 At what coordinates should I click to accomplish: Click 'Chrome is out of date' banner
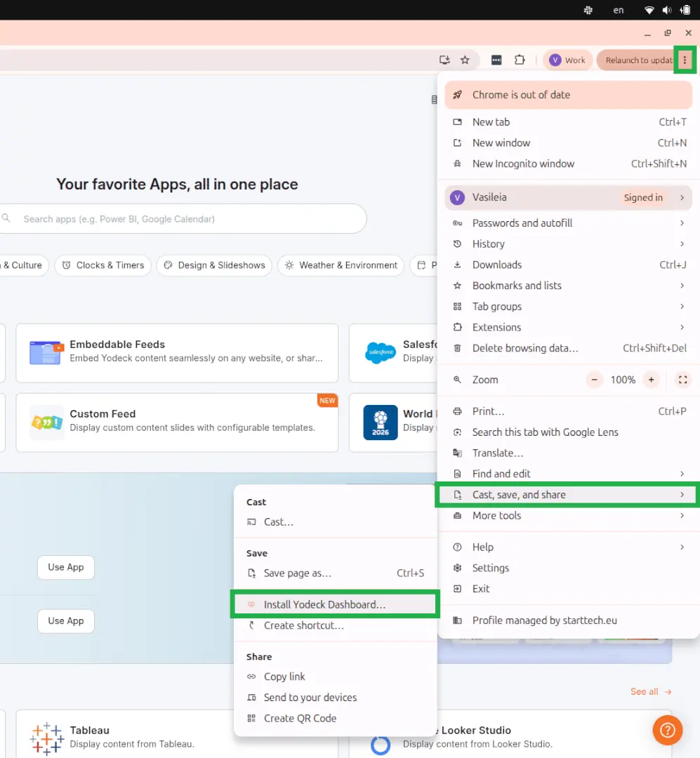(568, 95)
